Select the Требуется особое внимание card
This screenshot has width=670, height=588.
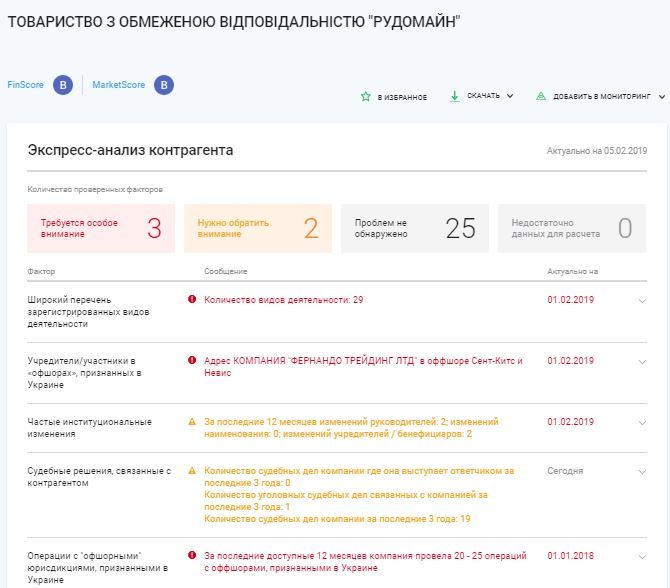(101, 228)
